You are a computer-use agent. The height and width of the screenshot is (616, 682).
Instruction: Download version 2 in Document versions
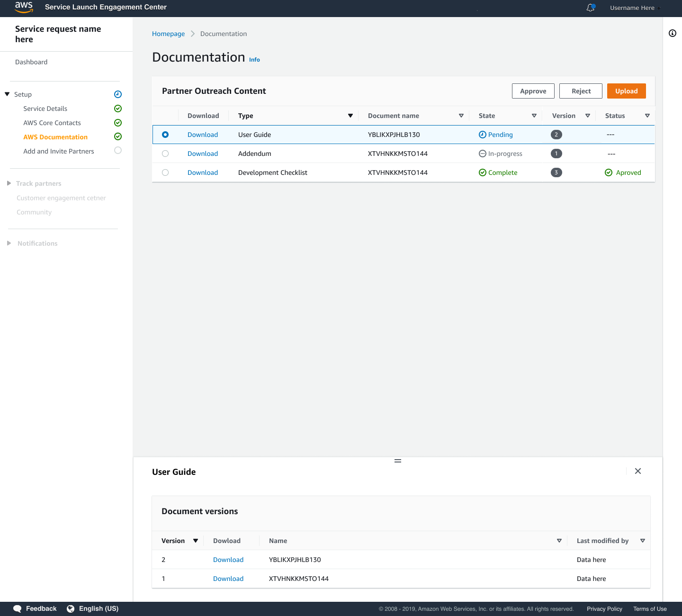coord(228,560)
